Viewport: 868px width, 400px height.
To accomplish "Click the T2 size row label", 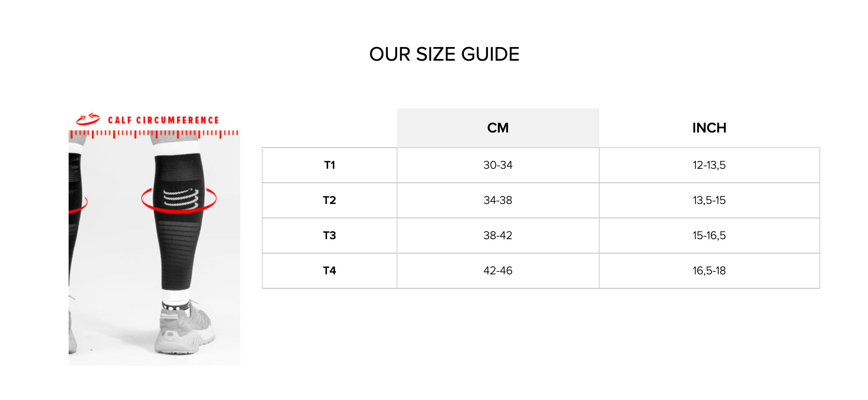I will pyautogui.click(x=329, y=200).
